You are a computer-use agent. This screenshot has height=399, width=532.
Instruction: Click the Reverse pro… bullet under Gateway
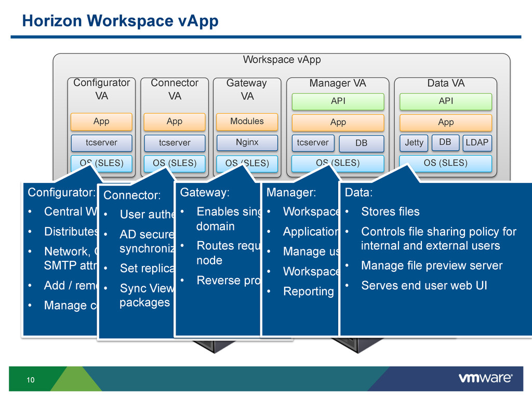pyautogui.click(x=229, y=281)
